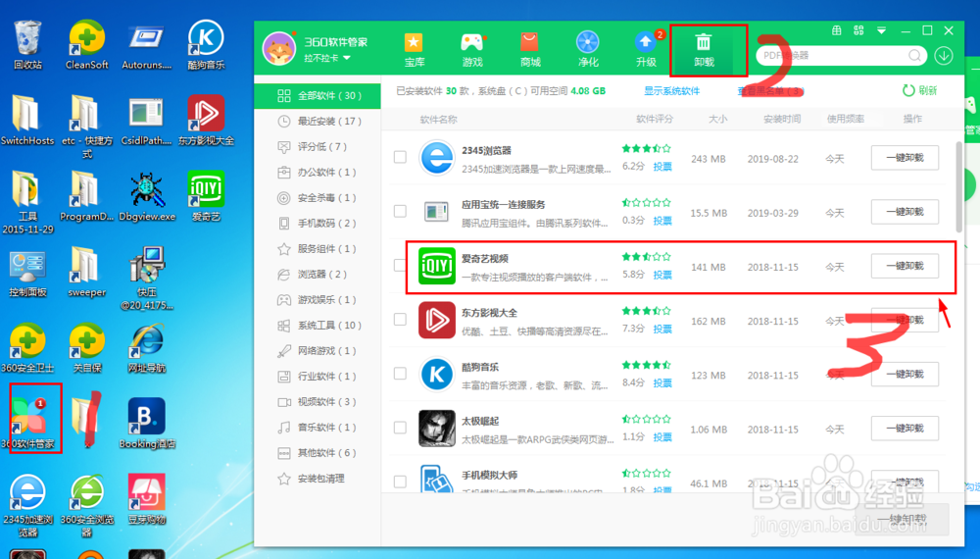Click 投票 link for 2345浏览器

click(x=662, y=167)
